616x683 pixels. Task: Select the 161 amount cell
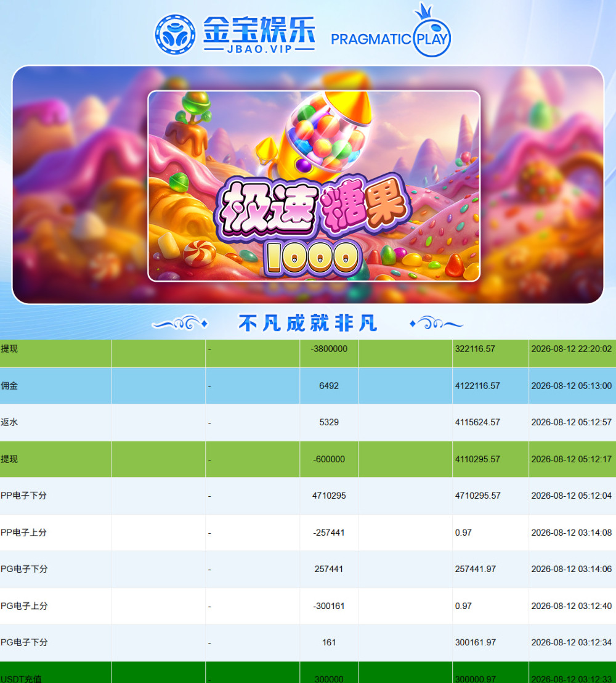(x=329, y=643)
